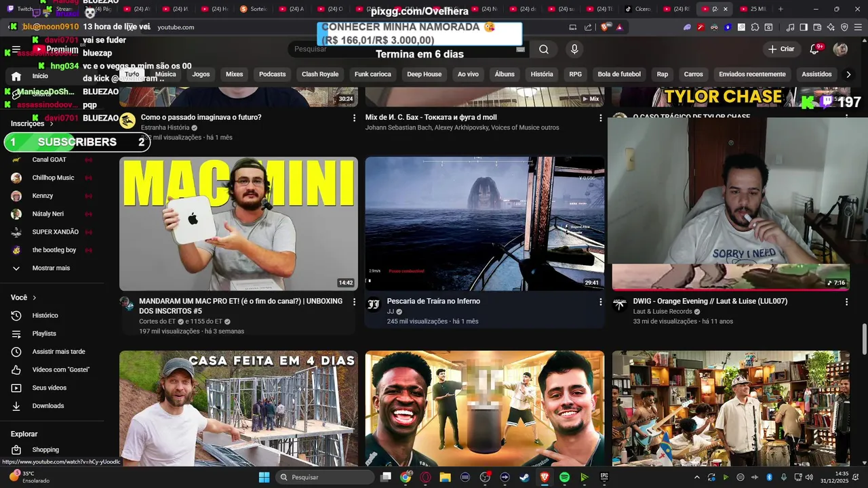Open options menu for DWIG Orange Evening video
Viewport: 868px width, 488px height.
coord(846,302)
